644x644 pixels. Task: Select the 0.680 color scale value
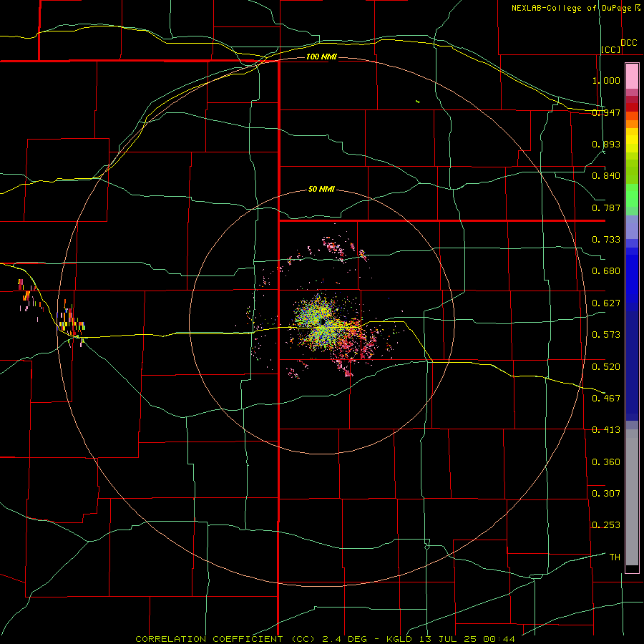point(606,270)
